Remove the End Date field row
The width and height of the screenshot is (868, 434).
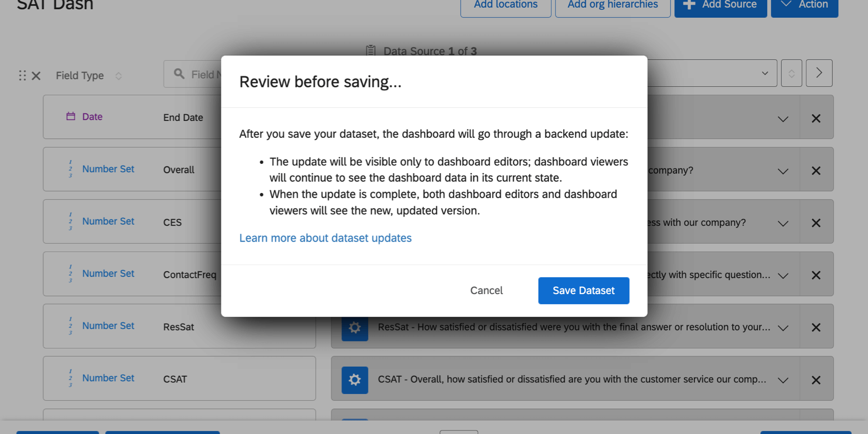(816, 118)
